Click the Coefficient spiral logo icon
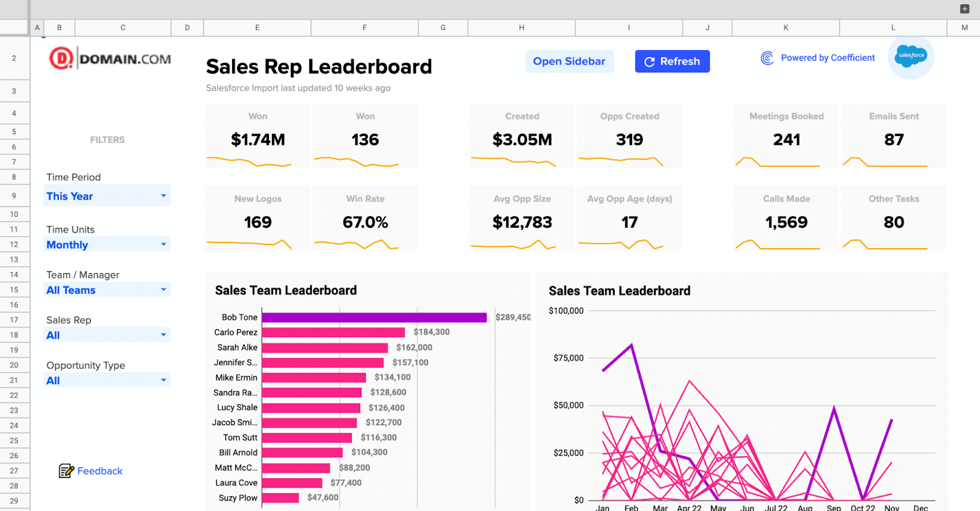 [767, 58]
